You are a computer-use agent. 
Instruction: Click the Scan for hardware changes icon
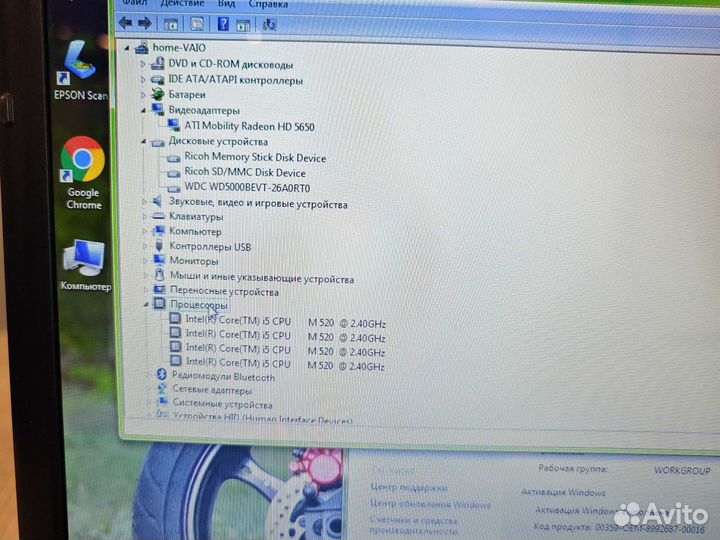pyautogui.click(x=269, y=24)
